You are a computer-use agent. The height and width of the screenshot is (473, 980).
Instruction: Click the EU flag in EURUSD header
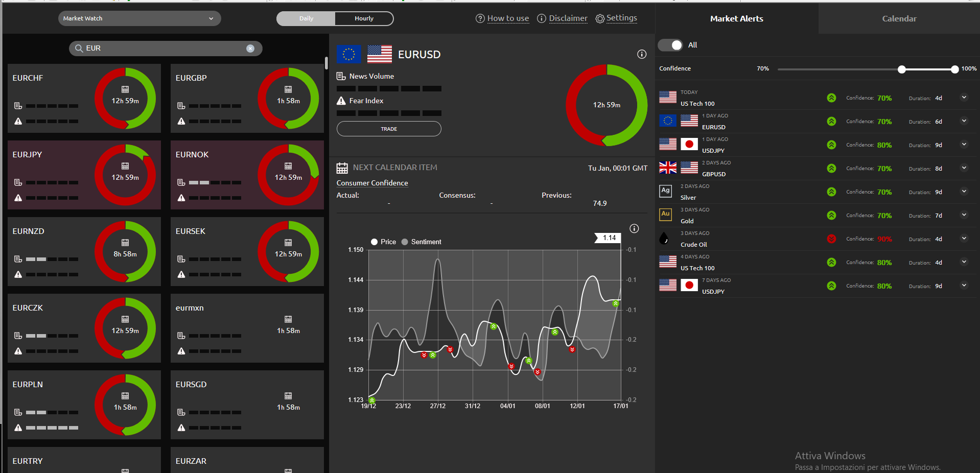349,54
